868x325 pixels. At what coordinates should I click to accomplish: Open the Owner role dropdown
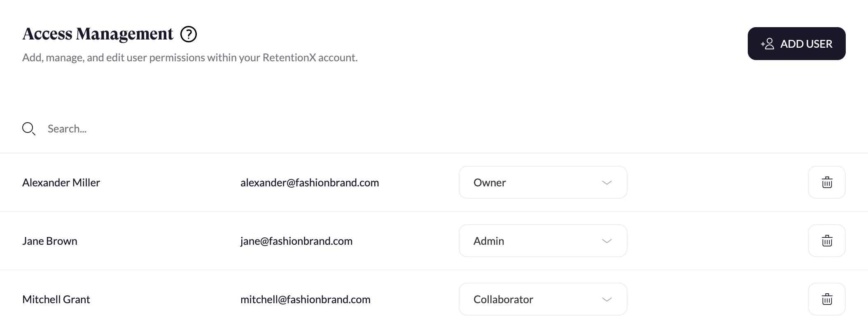point(543,182)
